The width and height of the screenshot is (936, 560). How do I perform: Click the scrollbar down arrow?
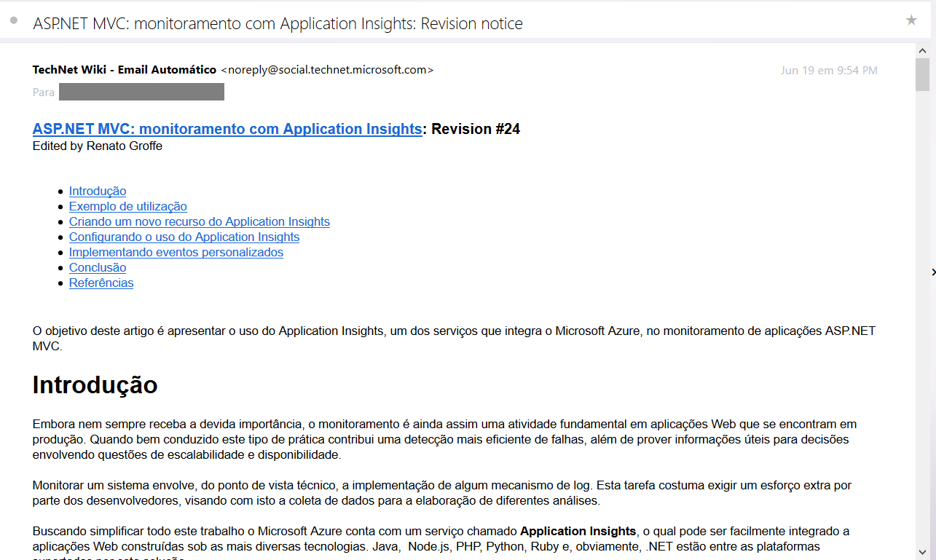pyautogui.click(x=922, y=552)
